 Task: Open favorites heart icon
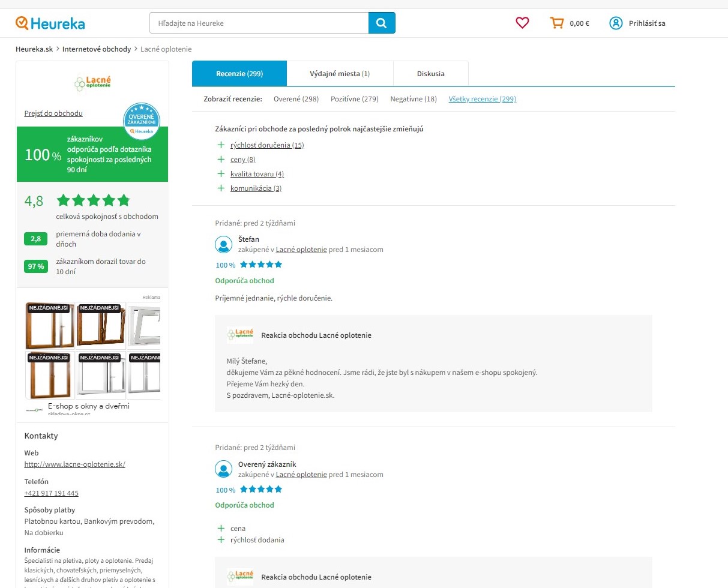coord(523,23)
